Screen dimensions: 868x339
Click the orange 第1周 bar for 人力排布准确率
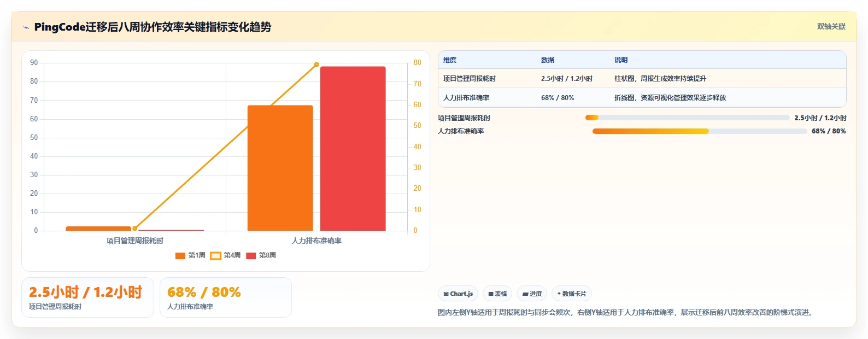coord(280,168)
